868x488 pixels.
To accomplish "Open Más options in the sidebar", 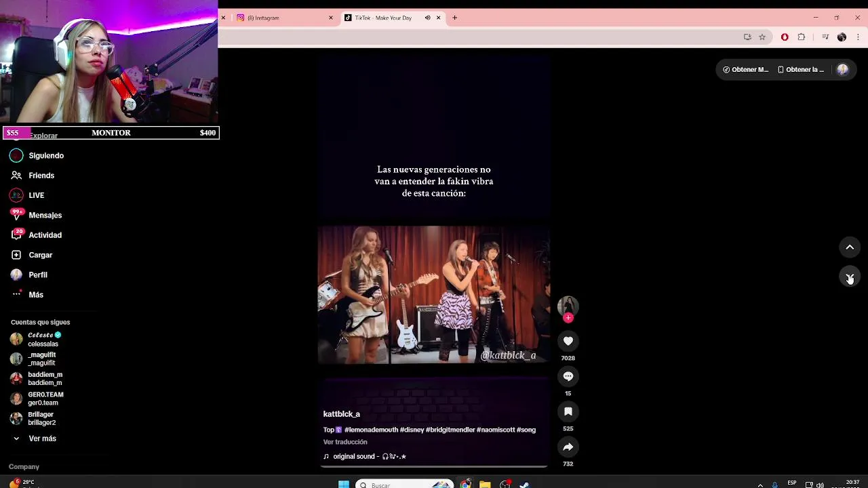I will pos(36,295).
